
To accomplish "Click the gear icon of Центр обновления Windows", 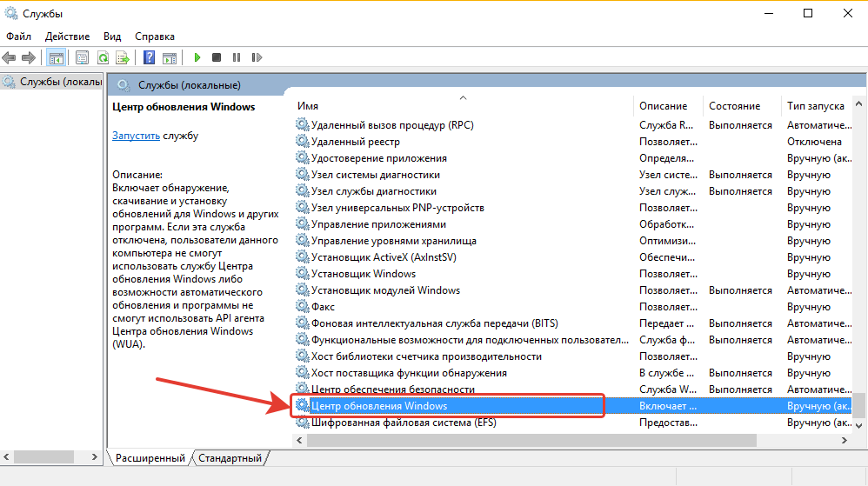I will click(x=302, y=406).
